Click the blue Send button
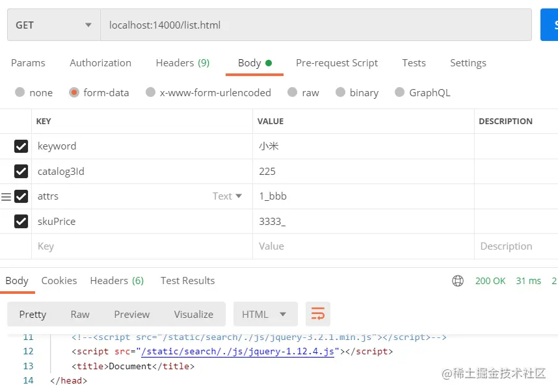 [549, 25]
